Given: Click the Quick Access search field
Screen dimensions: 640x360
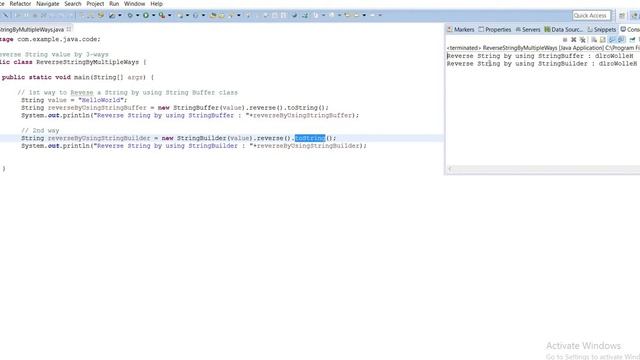Looking at the screenshot, I should pos(591,16).
